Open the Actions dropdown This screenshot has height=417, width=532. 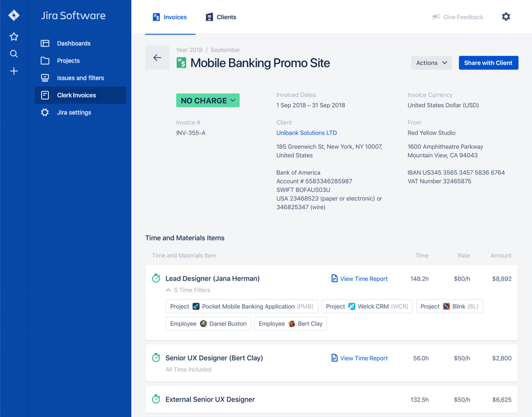click(x=431, y=63)
